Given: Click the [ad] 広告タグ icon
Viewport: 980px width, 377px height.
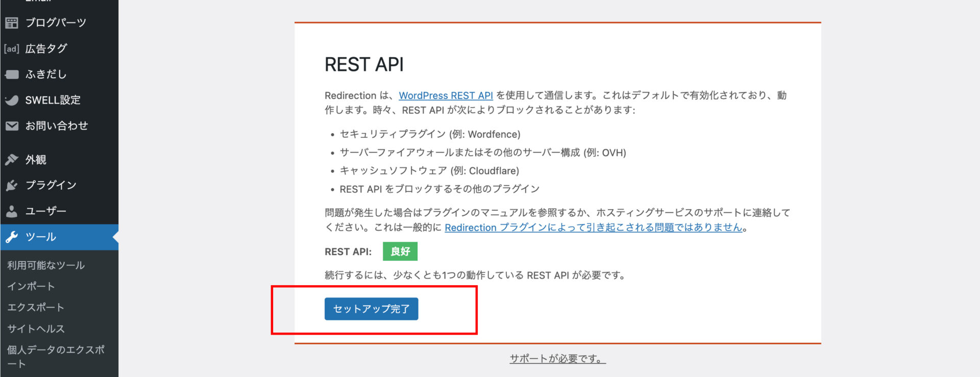Looking at the screenshot, I should [x=12, y=48].
